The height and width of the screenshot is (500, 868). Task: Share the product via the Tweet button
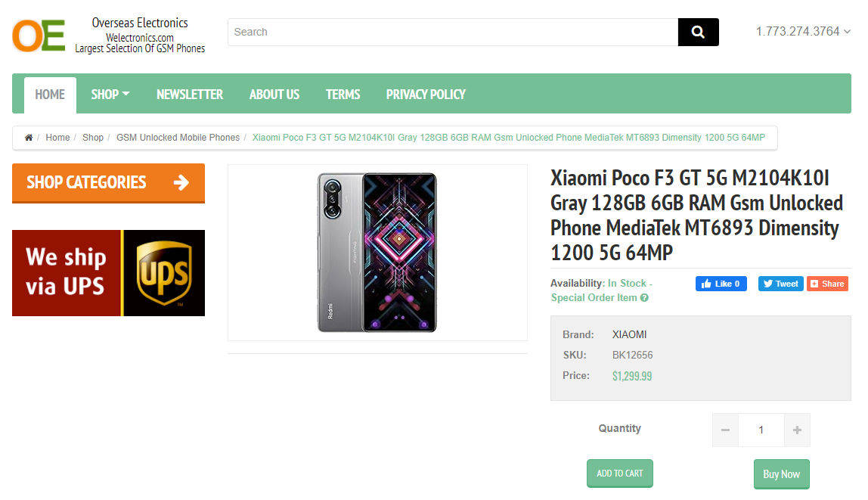(x=780, y=283)
